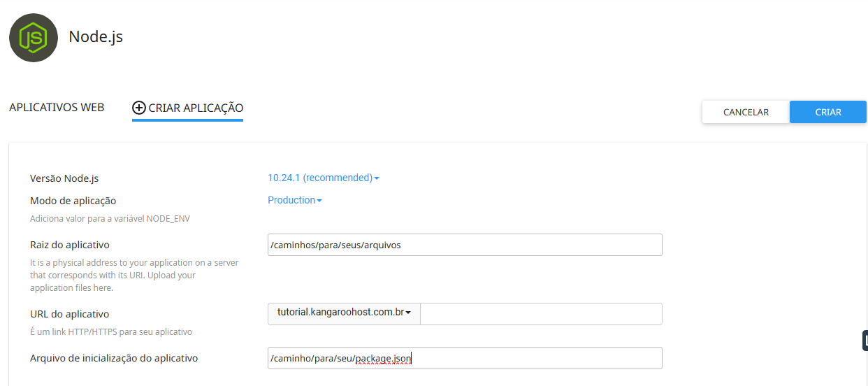Click the Node.js page title text

(96, 37)
